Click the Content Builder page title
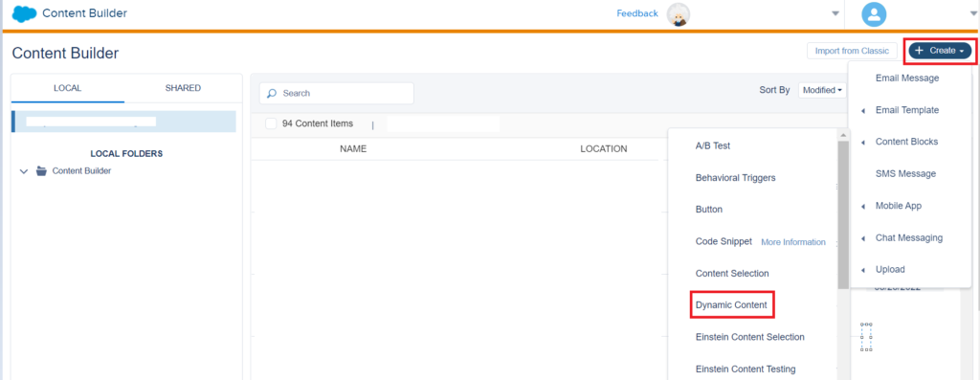The image size is (980, 380). pyautogui.click(x=65, y=54)
